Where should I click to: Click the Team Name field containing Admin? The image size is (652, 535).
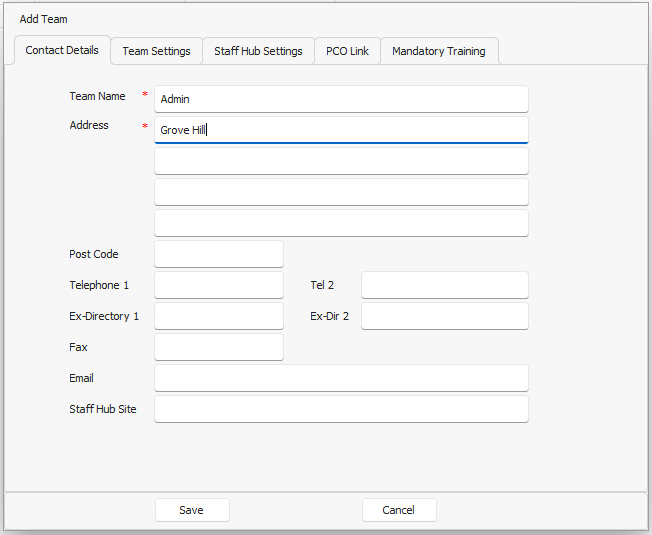click(x=341, y=99)
